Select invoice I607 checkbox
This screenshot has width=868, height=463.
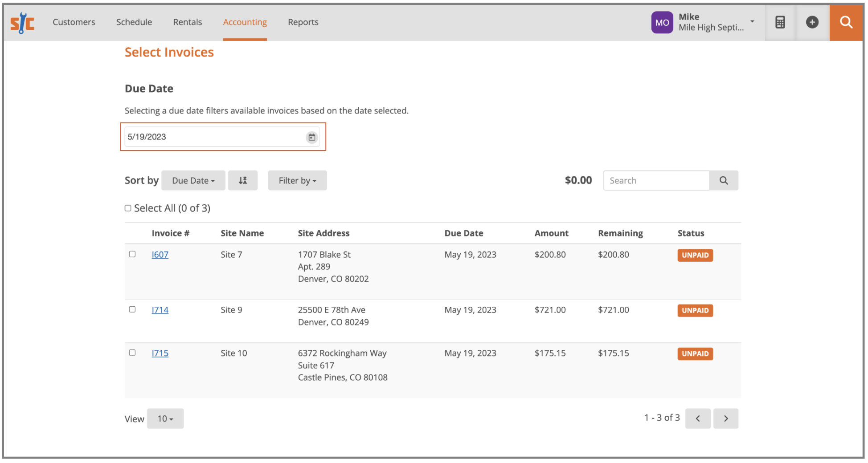[132, 254]
